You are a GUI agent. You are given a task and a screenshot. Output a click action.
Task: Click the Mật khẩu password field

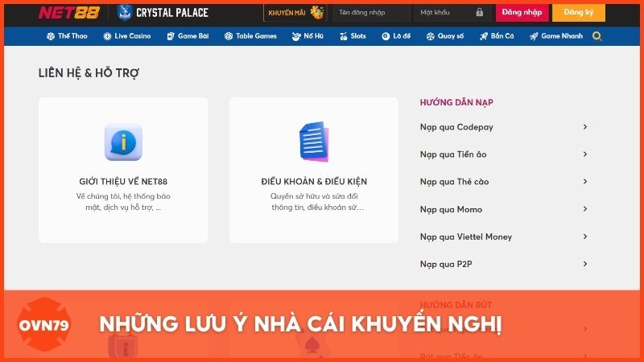point(451,13)
